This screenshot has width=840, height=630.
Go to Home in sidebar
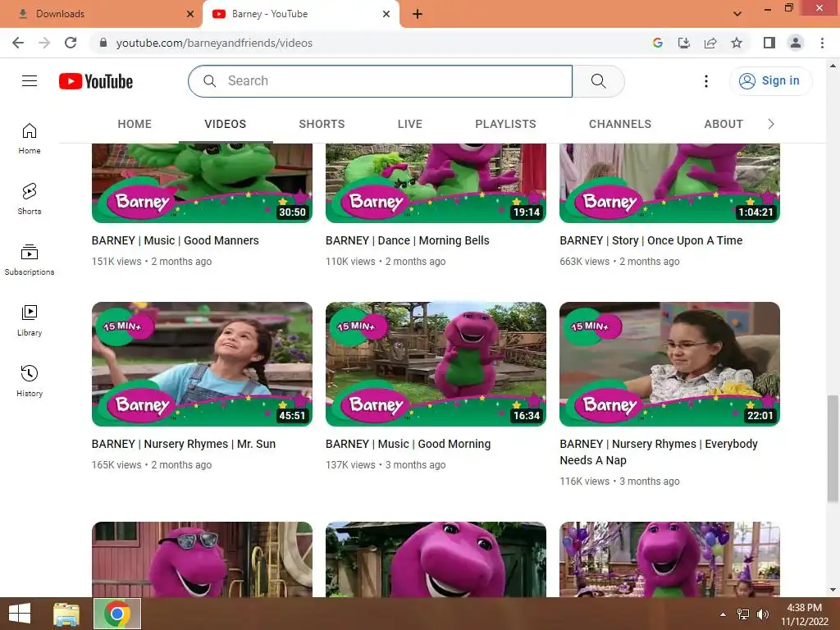tap(30, 138)
